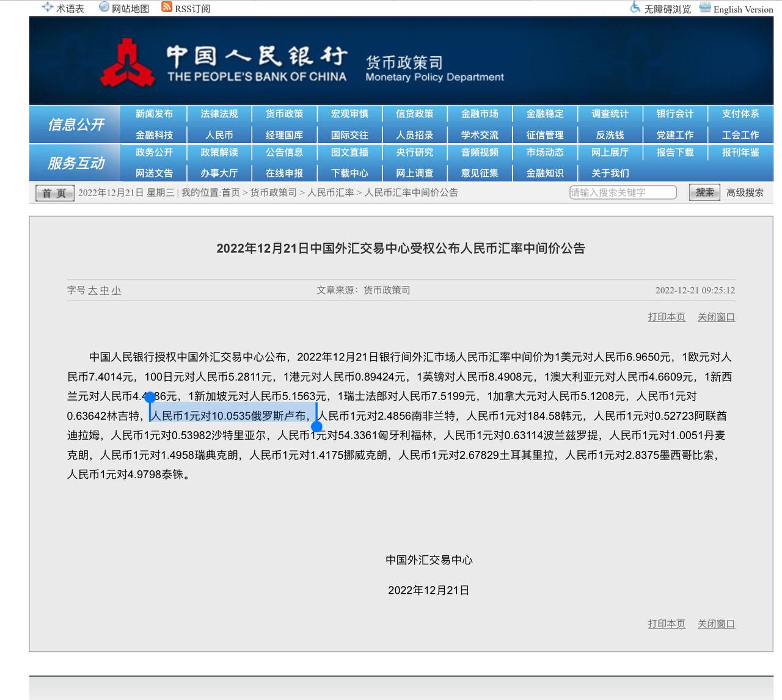Click the bottom 关闭窗口 link
782x700 pixels.
point(716,624)
